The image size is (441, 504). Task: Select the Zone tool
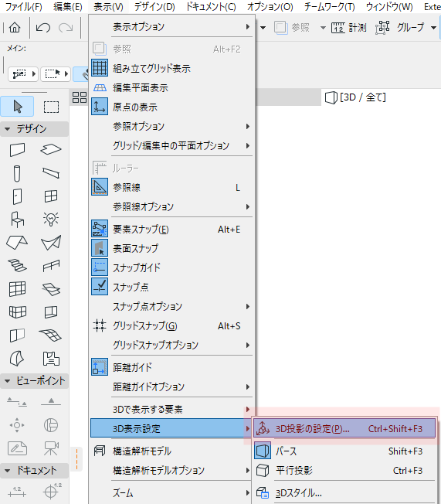51,359
